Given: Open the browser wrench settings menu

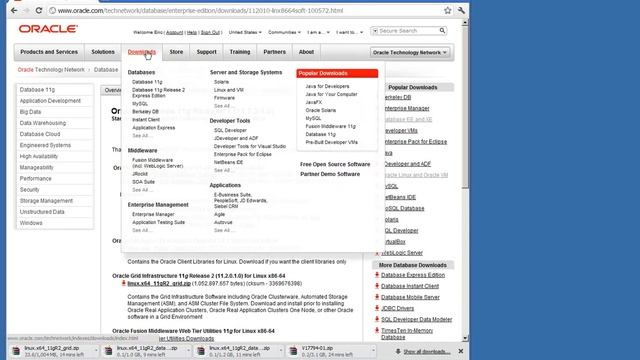Looking at the screenshot, I should [x=461, y=11].
